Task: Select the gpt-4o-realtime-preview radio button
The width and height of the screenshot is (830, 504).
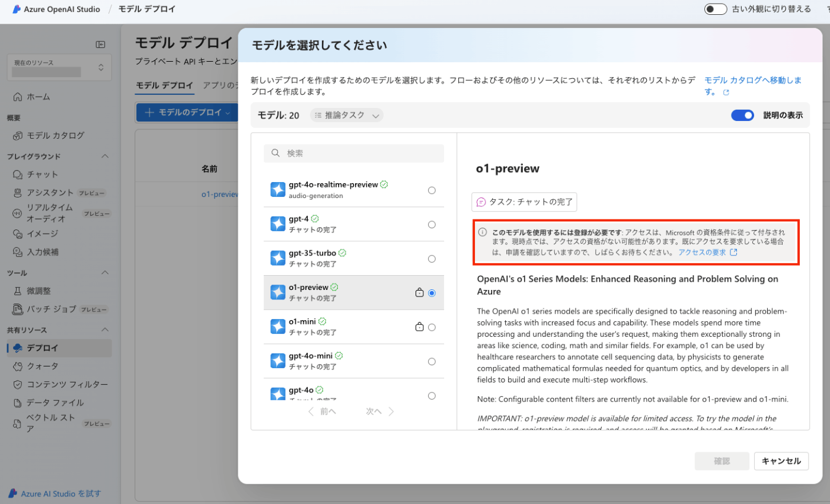Action: point(432,190)
